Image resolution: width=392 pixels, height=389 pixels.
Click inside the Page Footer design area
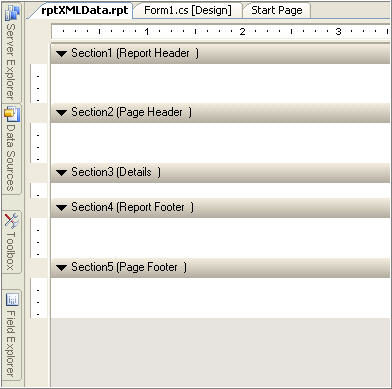click(x=220, y=298)
